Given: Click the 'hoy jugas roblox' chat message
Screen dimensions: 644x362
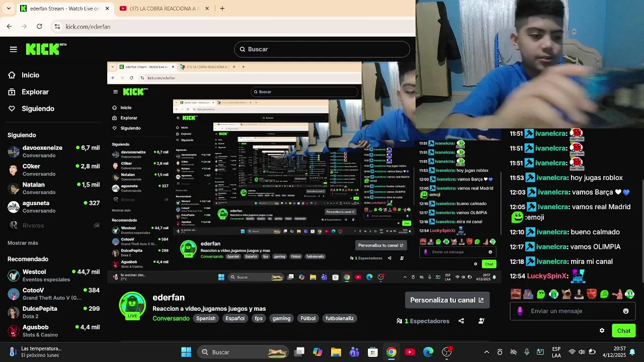Looking at the screenshot, I should coord(597,177).
